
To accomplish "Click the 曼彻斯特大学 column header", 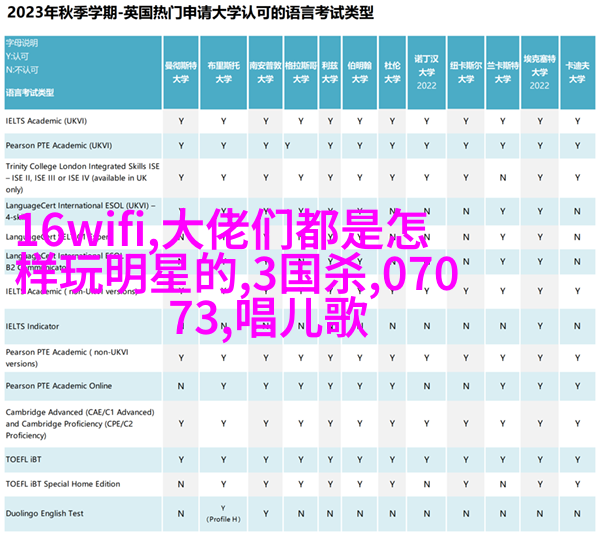I will tap(181, 72).
